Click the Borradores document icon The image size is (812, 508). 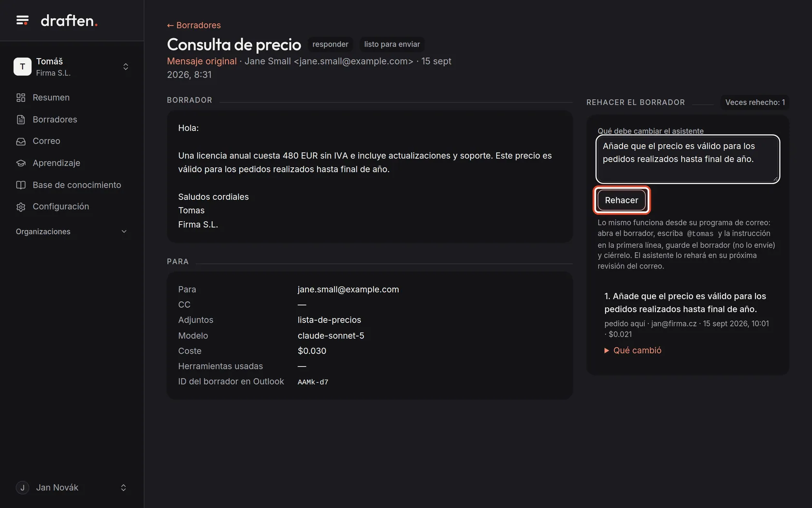click(x=21, y=120)
